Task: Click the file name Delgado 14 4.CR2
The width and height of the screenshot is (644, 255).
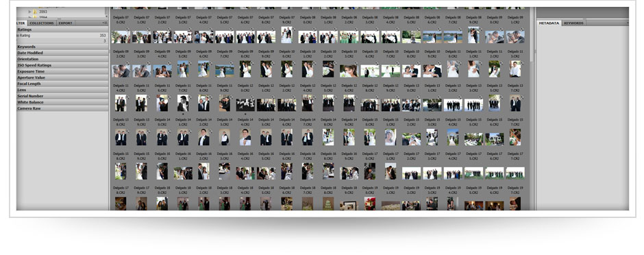Action: tap(245, 121)
